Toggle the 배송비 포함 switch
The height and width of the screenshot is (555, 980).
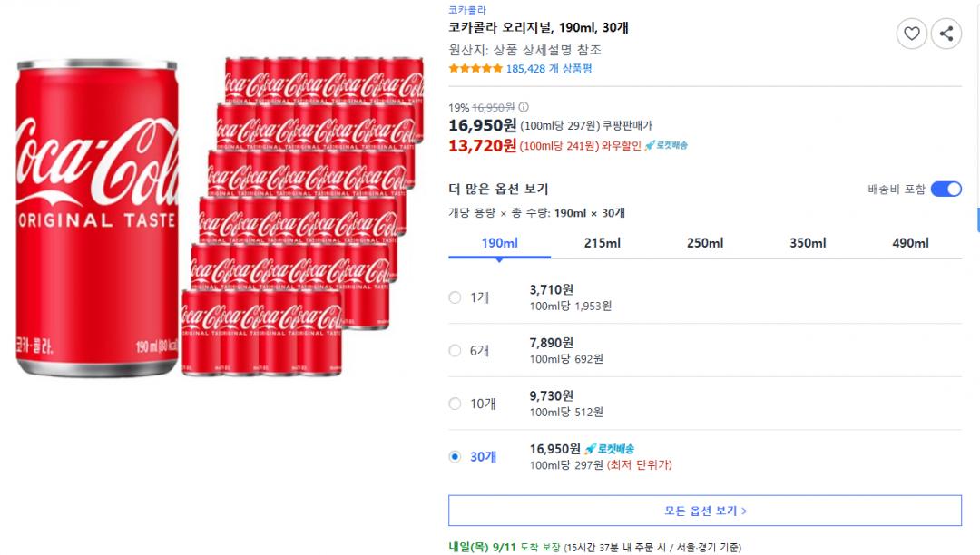pyautogui.click(x=946, y=190)
